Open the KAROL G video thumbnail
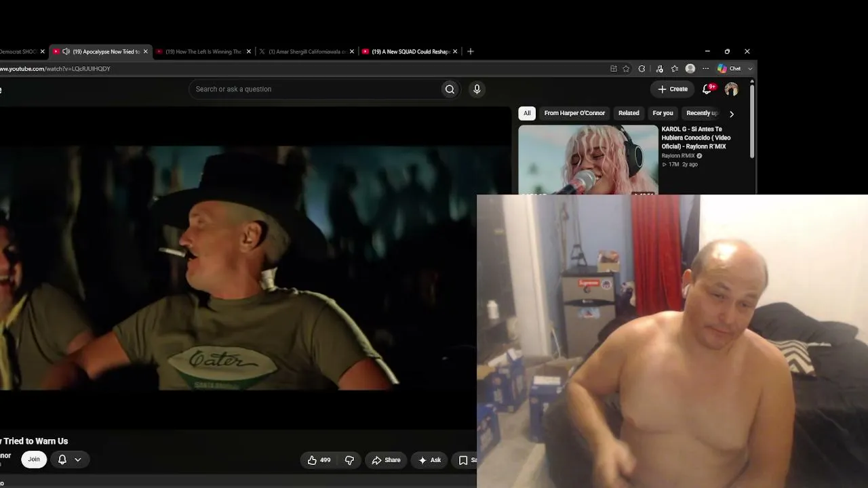The height and width of the screenshot is (488, 868). (588, 160)
